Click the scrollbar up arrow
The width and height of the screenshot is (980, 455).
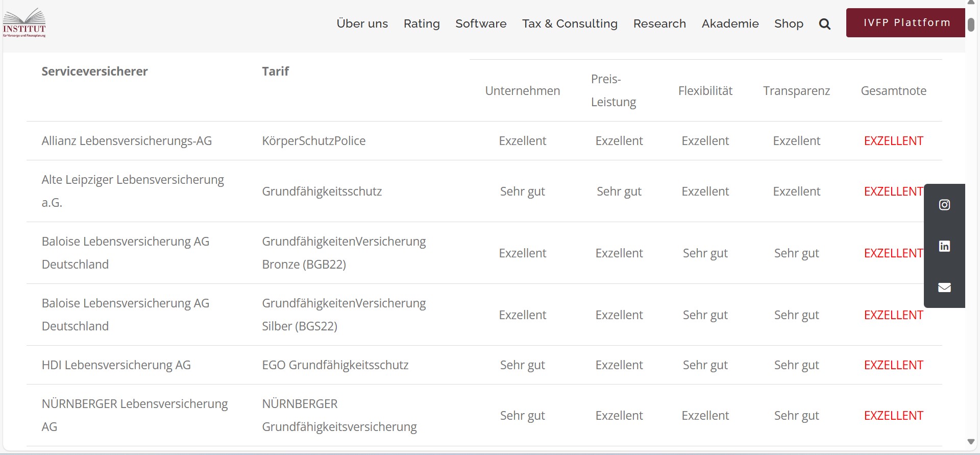pyautogui.click(x=971, y=3)
